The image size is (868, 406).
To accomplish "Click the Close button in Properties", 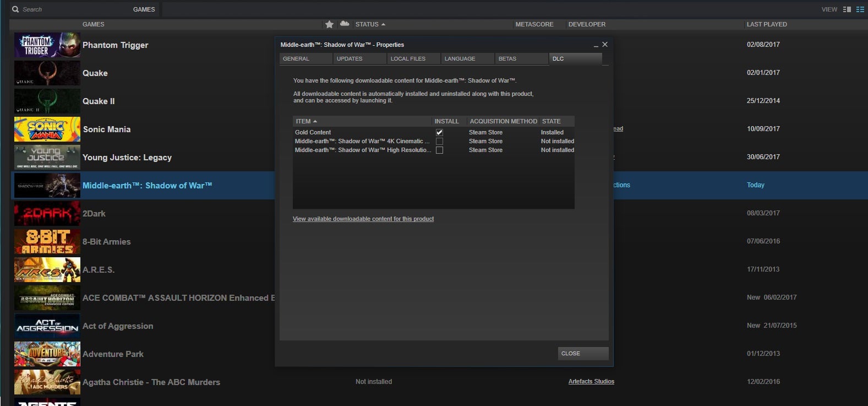I will click(583, 354).
